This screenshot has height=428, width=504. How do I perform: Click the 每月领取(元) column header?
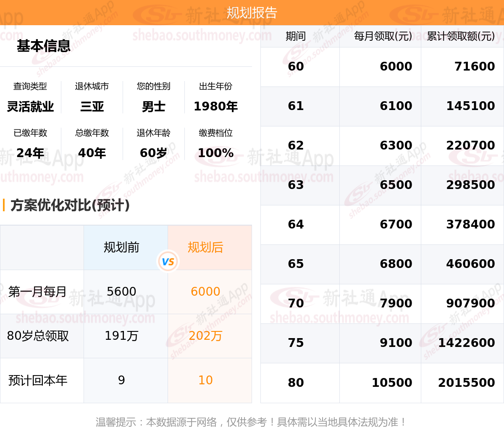(383, 36)
